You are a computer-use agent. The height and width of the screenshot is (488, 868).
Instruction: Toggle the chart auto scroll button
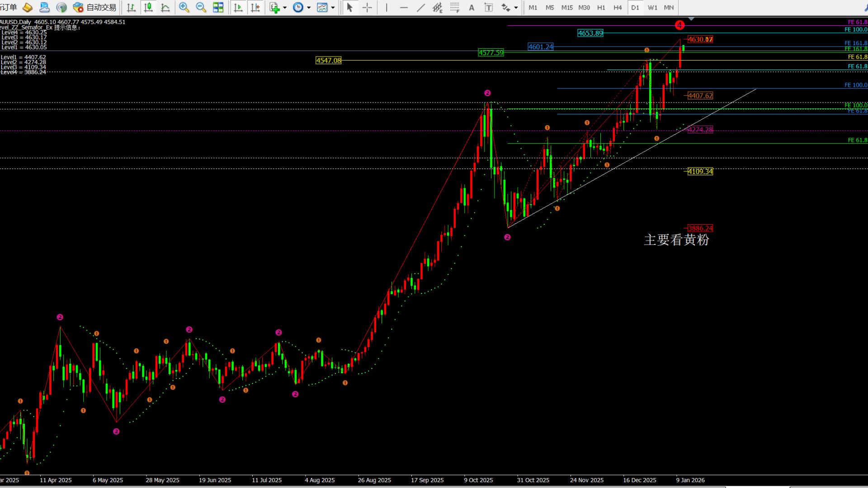pyautogui.click(x=238, y=7)
